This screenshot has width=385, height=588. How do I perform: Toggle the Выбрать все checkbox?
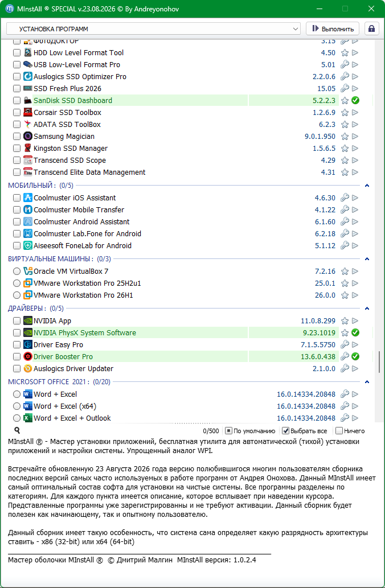point(285,431)
